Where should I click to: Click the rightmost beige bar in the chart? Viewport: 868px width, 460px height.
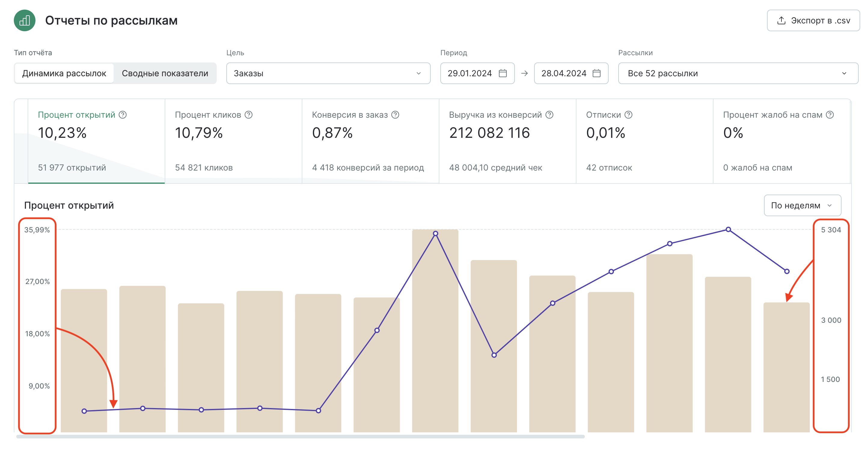tap(787, 368)
